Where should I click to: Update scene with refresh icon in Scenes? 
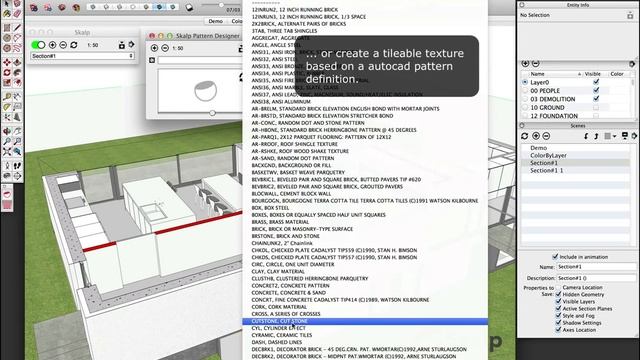point(525,136)
